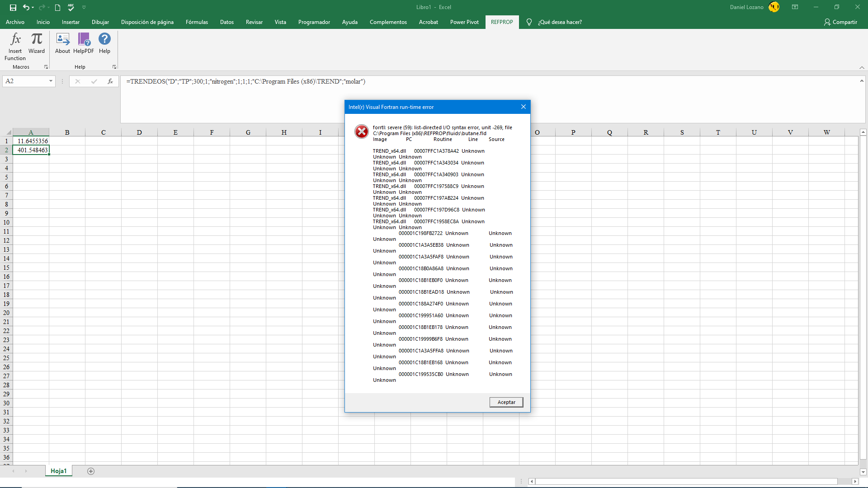The width and height of the screenshot is (868, 488).
Task: Click the ¿Qué desea hacer? search field
Action: [560, 22]
